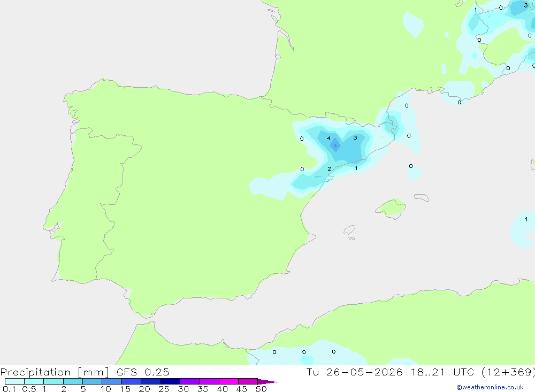Pick the 10–15 mm legend swatch
Image resolution: width=535 pixels, height=392 pixels.
coord(112,381)
